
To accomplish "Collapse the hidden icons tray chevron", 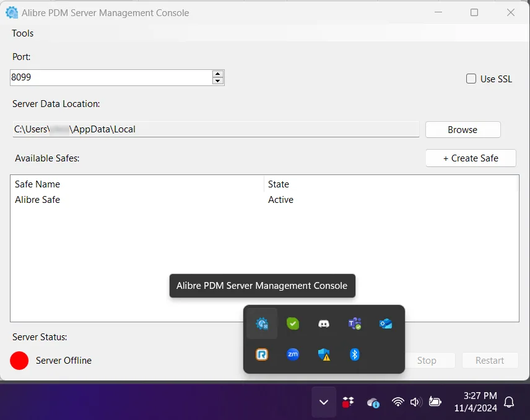I will [x=324, y=402].
